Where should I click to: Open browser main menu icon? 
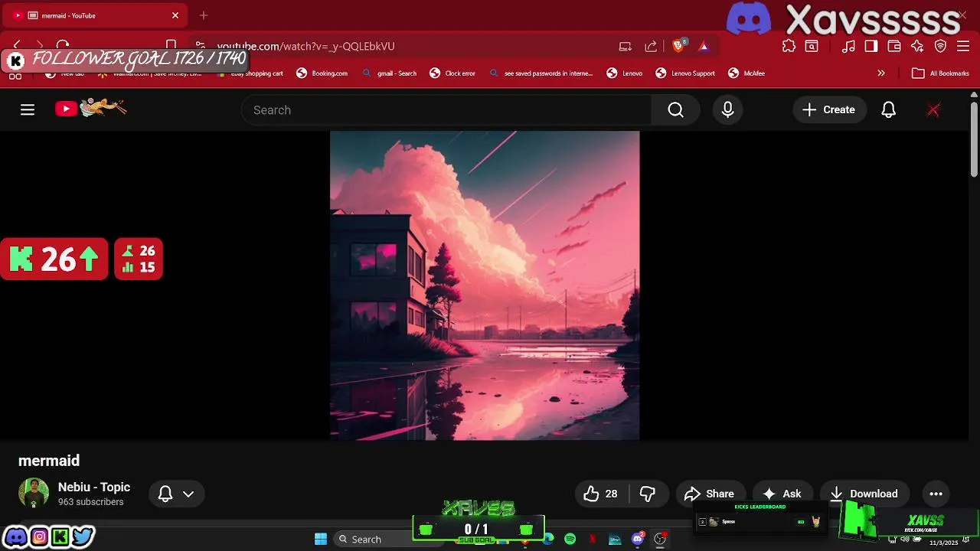[963, 46]
